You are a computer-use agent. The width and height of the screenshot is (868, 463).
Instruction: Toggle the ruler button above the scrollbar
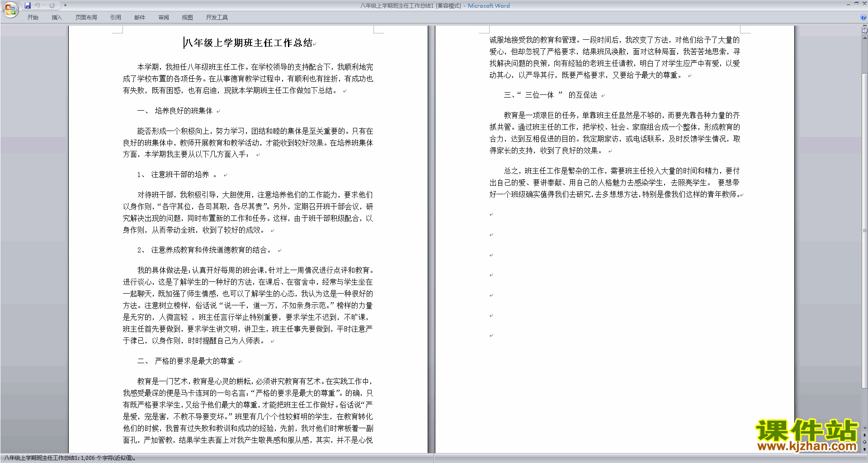click(864, 31)
